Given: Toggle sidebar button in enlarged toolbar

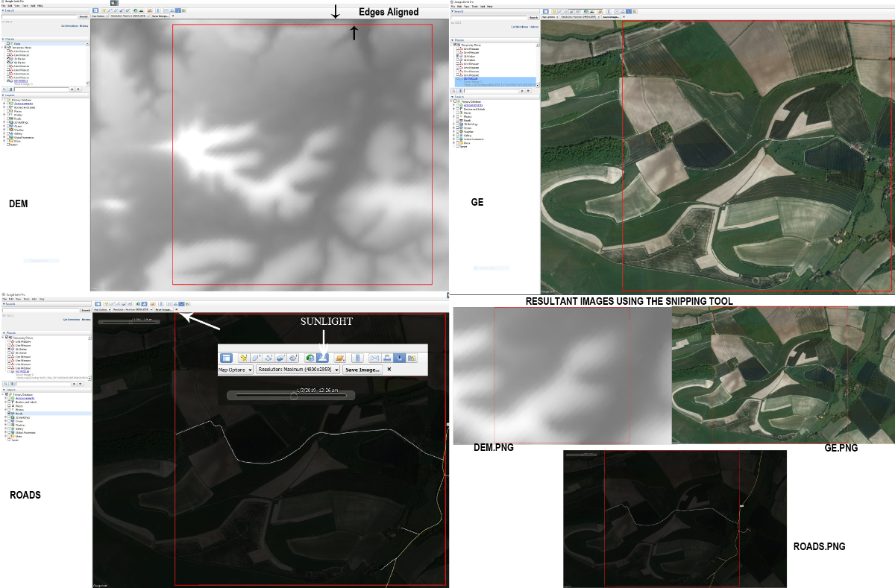Looking at the screenshot, I should point(226,358).
